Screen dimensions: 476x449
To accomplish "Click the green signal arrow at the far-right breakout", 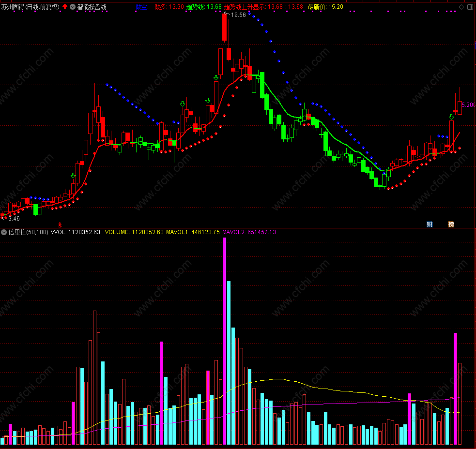I will (451, 117).
